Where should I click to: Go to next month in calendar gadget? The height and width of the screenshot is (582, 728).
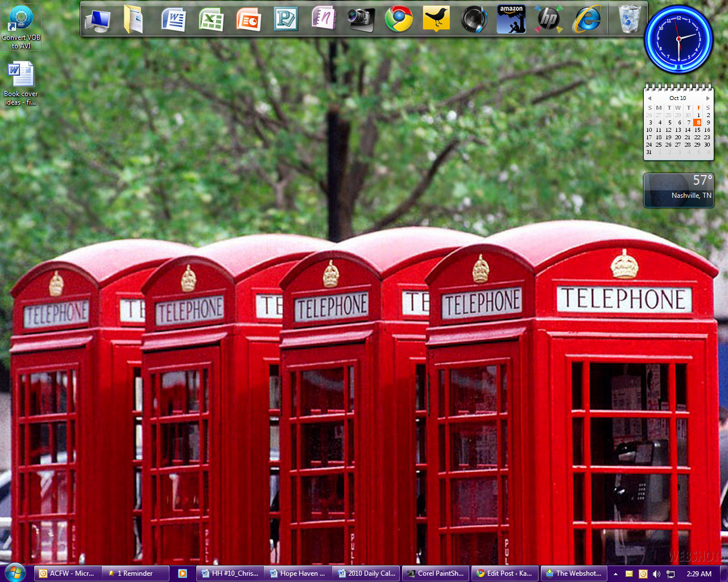[708, 98]
